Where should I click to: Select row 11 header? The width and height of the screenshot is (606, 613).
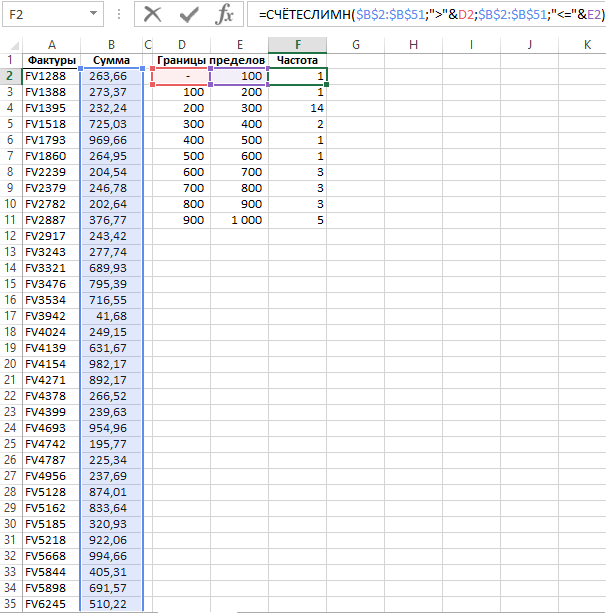tap(10, 220)
